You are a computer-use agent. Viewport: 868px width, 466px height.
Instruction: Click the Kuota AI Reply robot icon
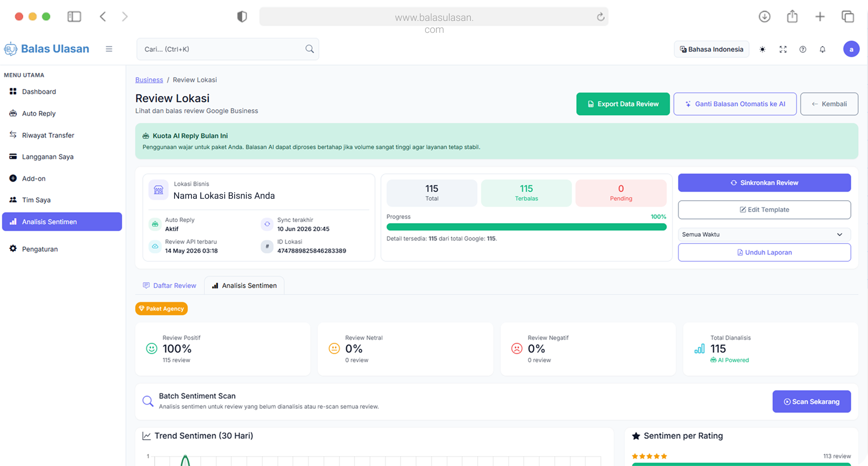point(146,136)
